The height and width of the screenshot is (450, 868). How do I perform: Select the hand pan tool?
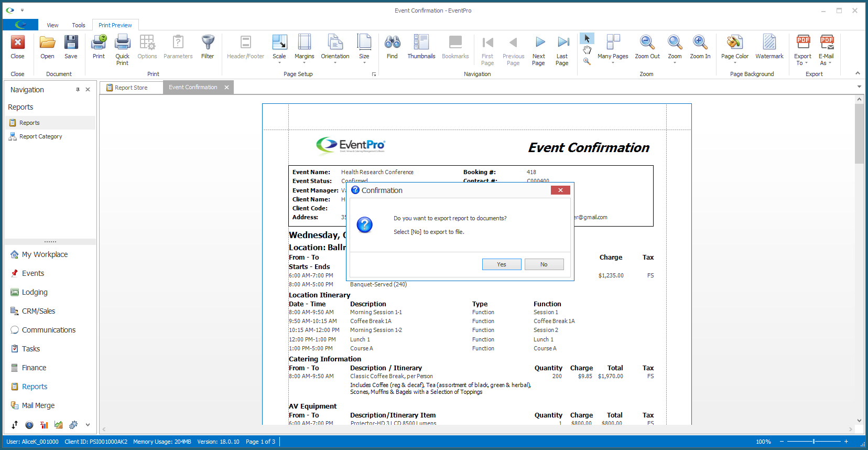coord(587,50)
